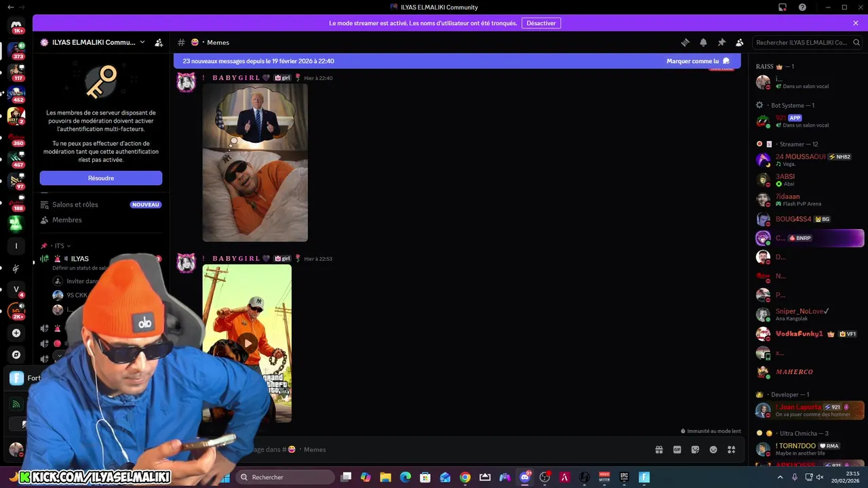Show hidden system tray icons chevron
The height and width of the screenshot is (488, 868).
pos(780,477)
